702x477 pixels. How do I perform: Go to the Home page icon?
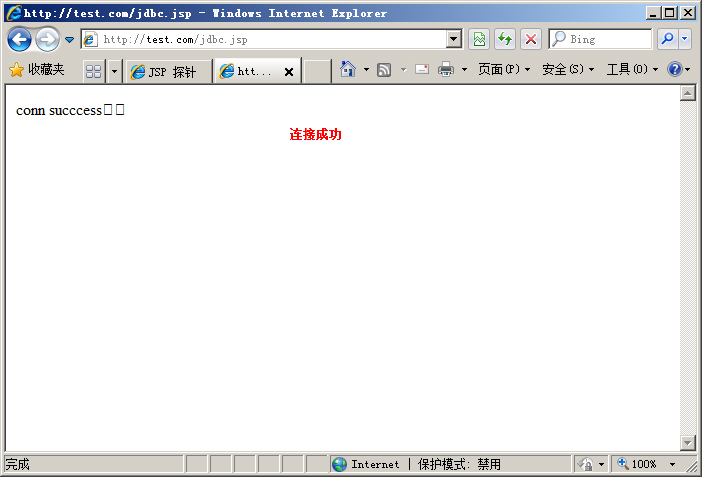(348, 69)
